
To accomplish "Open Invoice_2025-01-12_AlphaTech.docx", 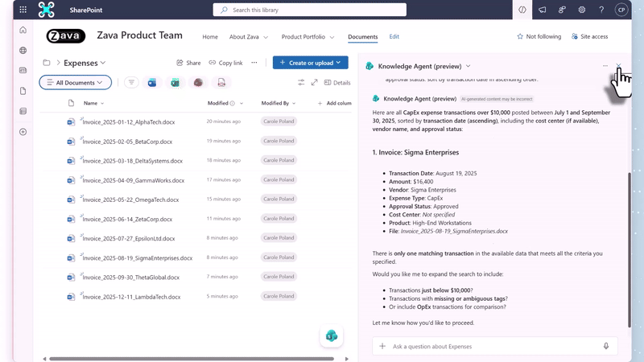I will [129, 122].
